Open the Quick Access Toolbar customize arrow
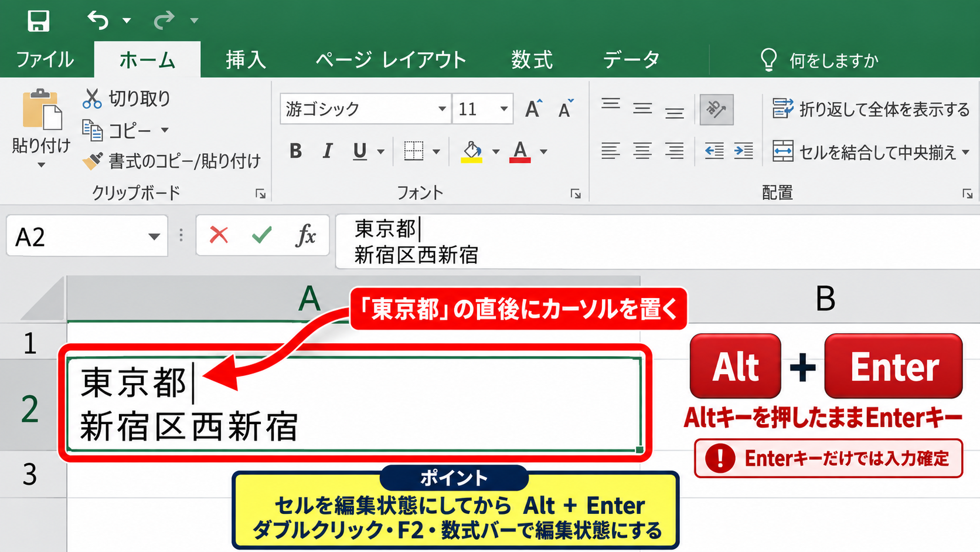Screen dimensions: 980x552 coord(194,21)
